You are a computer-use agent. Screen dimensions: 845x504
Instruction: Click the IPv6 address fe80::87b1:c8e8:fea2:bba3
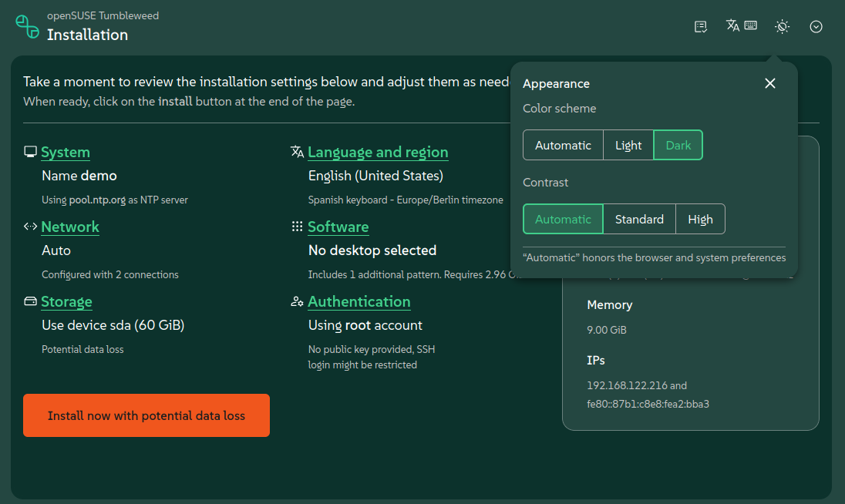tap(648, 404)
